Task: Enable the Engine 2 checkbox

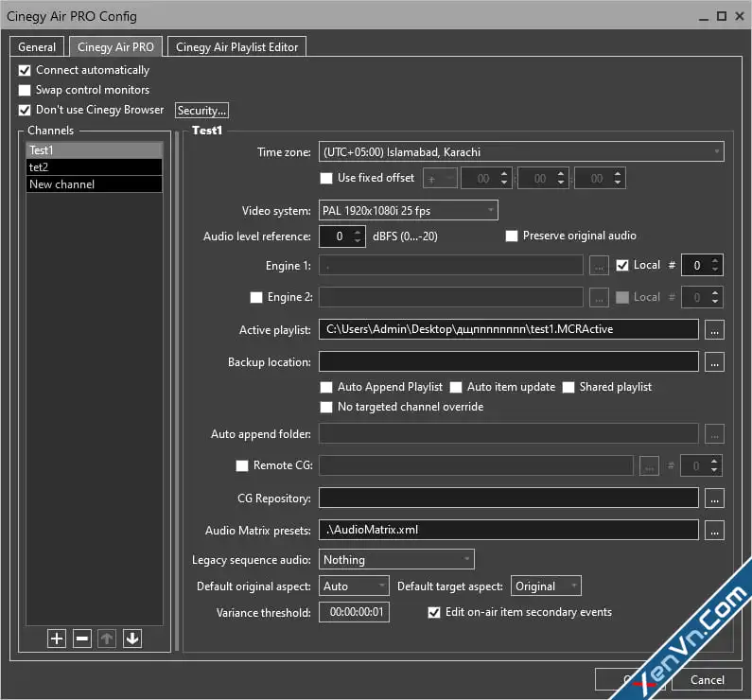Action: click(x=256, y=297)
